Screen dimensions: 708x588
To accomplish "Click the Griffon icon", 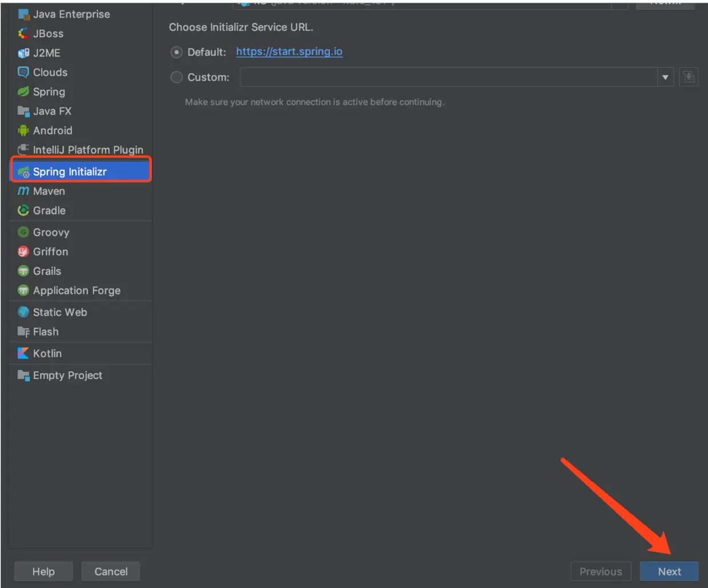I will click(23, 252).
